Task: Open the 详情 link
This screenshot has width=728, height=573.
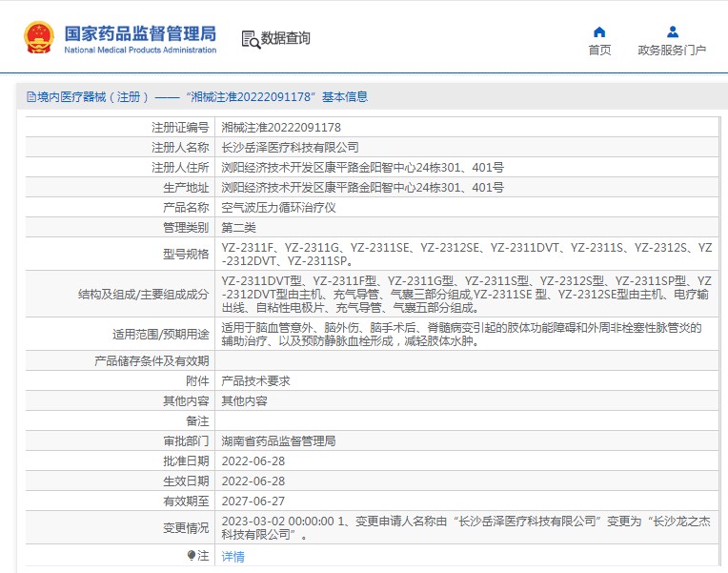Action: coord(233,557)
